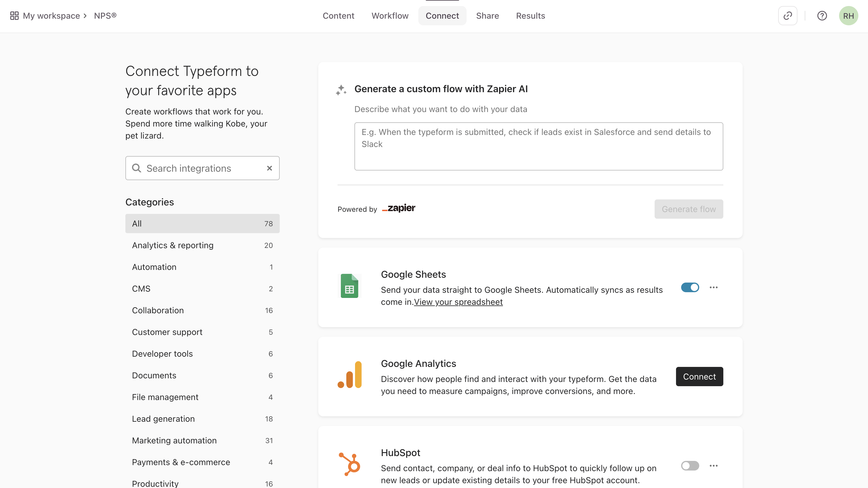Click the HubSpot logo icon
868x488 pixels.
pos(349,465)
